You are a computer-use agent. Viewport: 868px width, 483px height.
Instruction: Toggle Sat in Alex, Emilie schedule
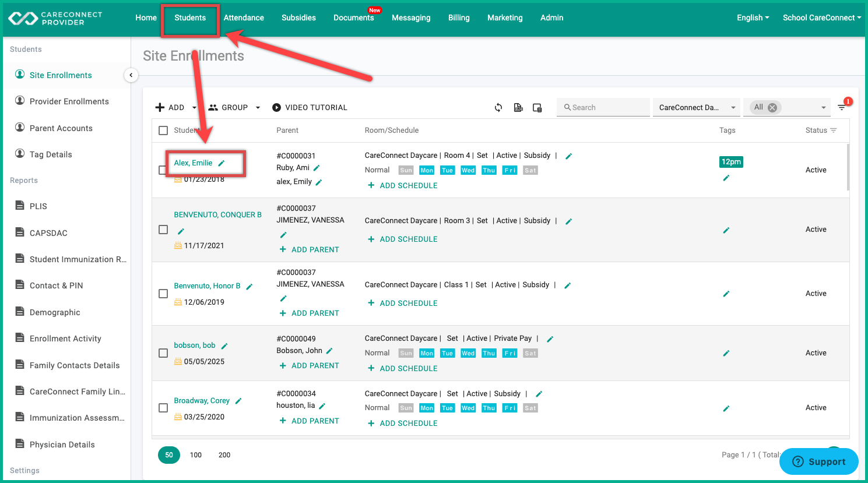click(x=530, y=171)
